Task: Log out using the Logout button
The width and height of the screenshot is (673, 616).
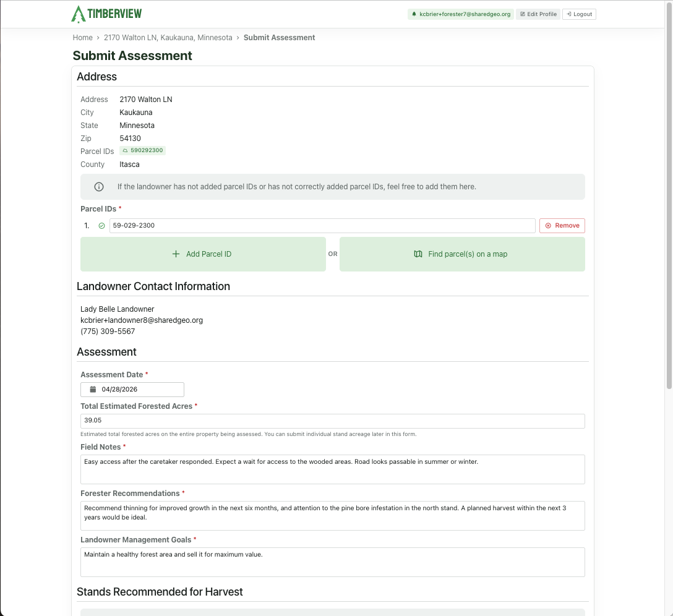Action: [x=579, y=14]
